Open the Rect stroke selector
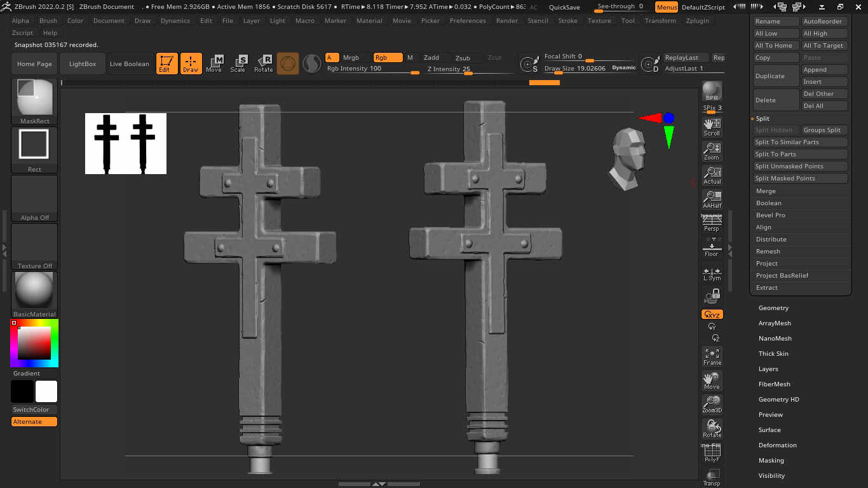The width and height of the screenshot is (868, 488). [x=34, y=150]
